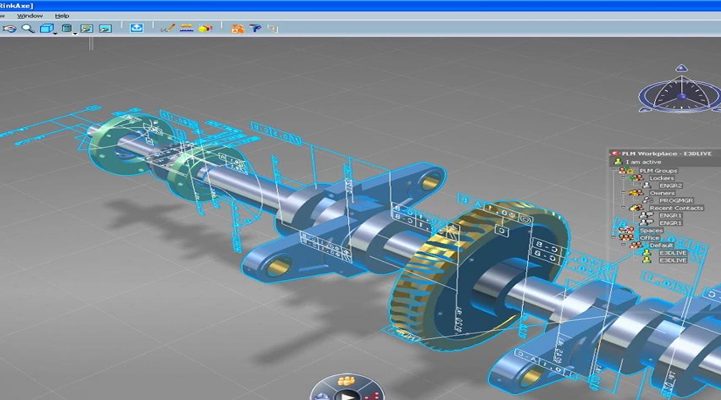Viewport: 721px width, 400px height.
Task: Open the dropdown arrow beside view cube
Action: coord(56,31)
